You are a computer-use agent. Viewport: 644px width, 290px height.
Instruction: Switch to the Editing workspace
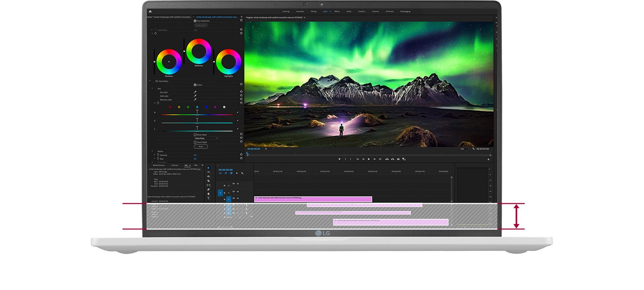(314, 11)
